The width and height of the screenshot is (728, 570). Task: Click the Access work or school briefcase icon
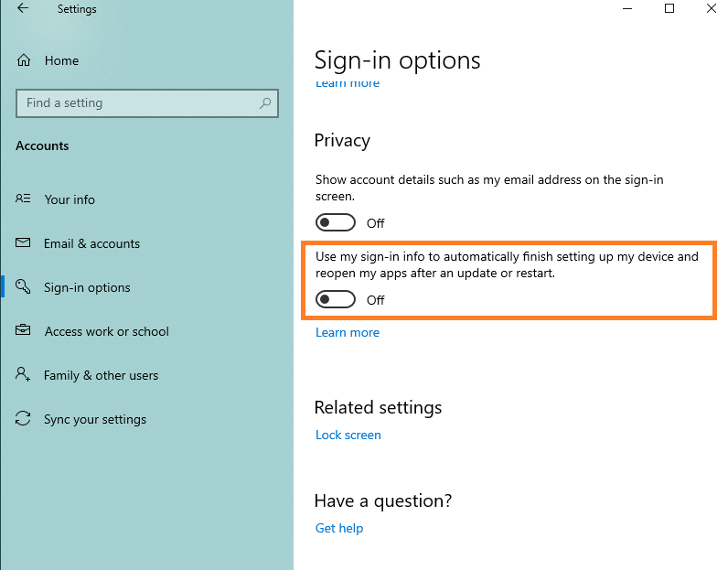click(x=24, y=331)
